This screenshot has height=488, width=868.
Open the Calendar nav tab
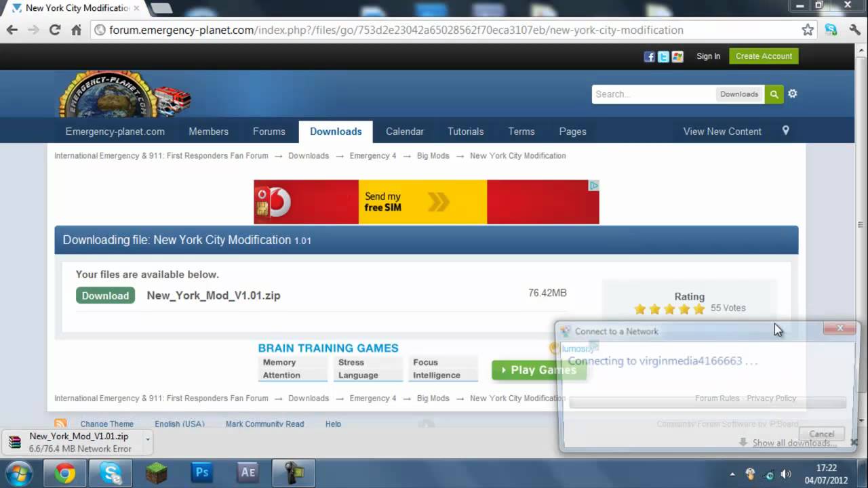pos(405,131)
